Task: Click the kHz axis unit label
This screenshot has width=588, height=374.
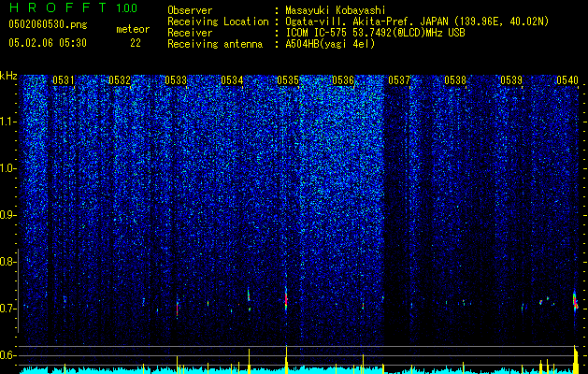Action: (x=8, y=76)
